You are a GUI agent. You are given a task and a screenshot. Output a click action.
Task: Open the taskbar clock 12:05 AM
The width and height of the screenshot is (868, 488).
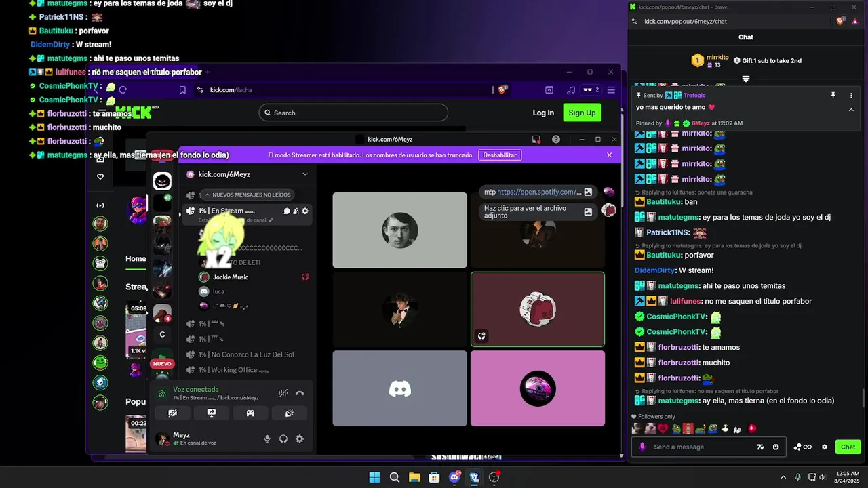click(848, 477)
